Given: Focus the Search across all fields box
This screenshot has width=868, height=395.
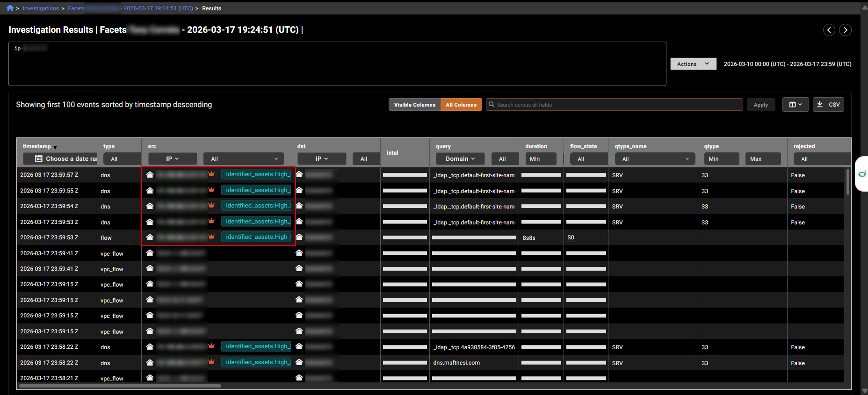Looking at the screenshot, I should click(x=614, y=105).
